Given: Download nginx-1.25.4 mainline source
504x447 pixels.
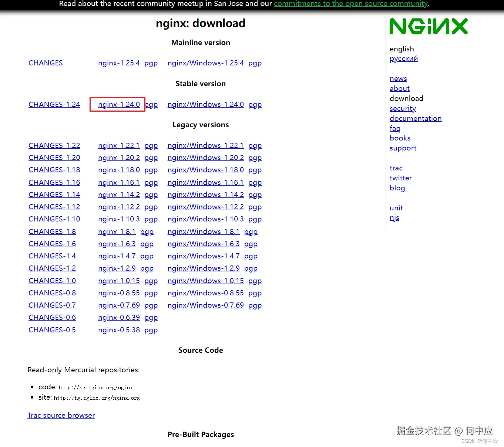Looking at the screenshot, I should 119,63.
